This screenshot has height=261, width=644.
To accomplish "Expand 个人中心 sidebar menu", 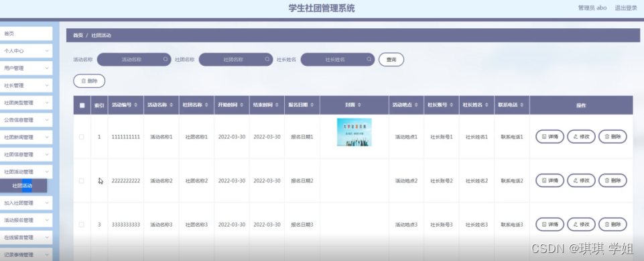I will [26, 51].
